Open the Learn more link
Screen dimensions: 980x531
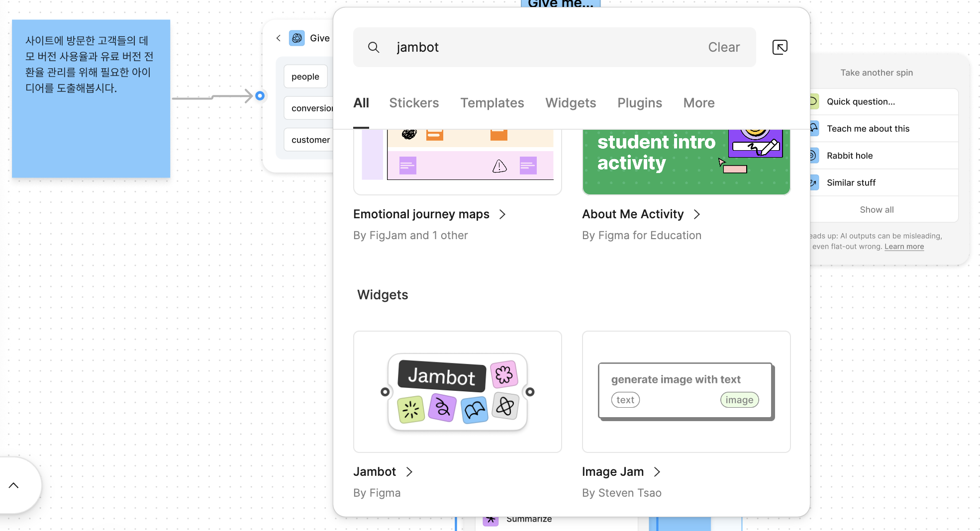[x=904, y=247]
